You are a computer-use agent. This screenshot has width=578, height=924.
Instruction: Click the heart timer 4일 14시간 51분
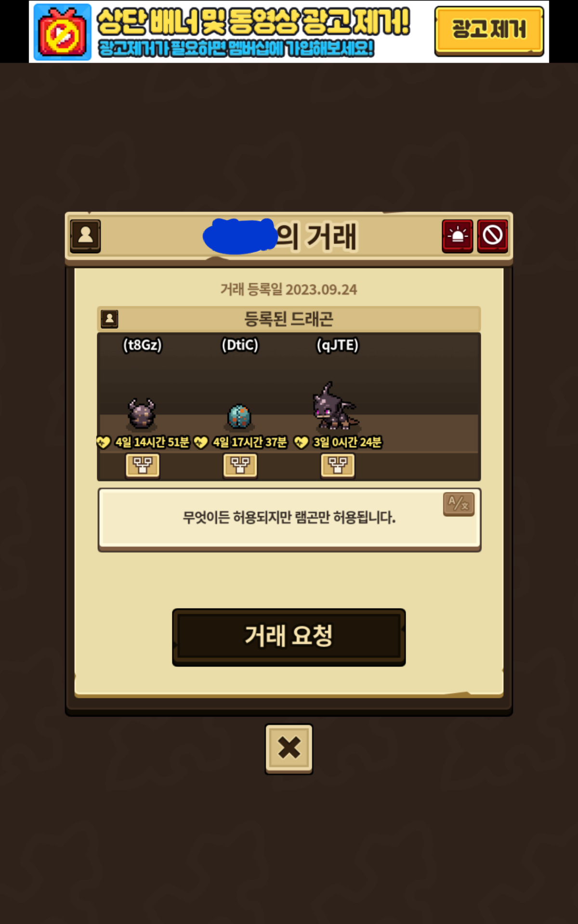coord(144,442)
